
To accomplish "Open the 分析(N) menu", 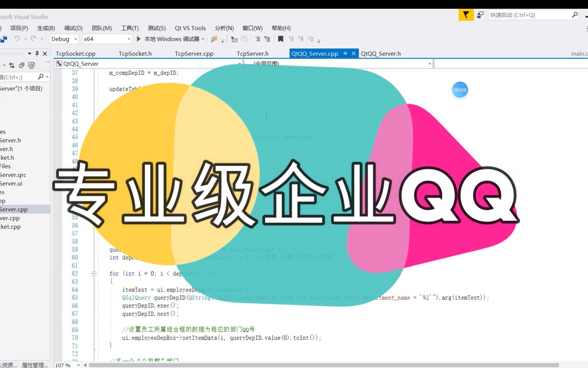I will click(224, 28).
